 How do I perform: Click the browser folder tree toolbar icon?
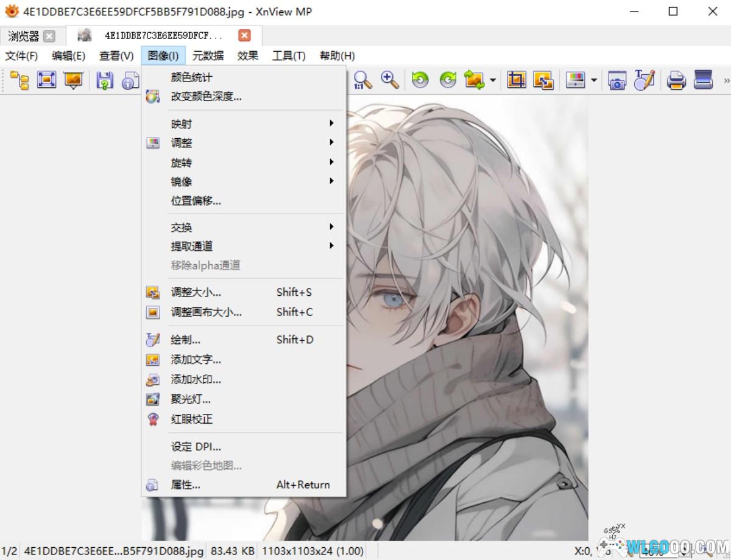20,80
